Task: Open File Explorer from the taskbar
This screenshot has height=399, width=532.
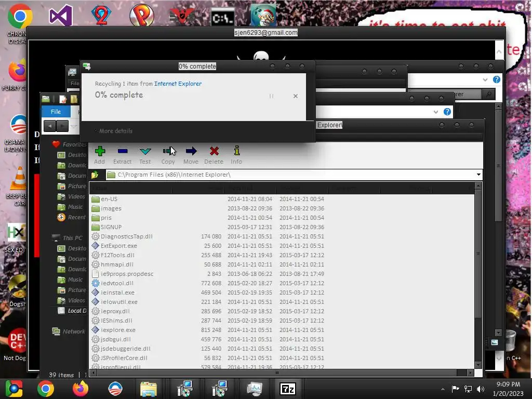Action: click(x=149, y=389)
